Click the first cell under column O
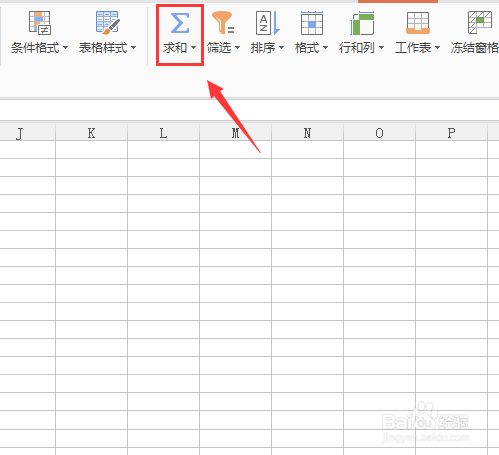This screenshot has width=499, height=455. [x=380, y=149]
